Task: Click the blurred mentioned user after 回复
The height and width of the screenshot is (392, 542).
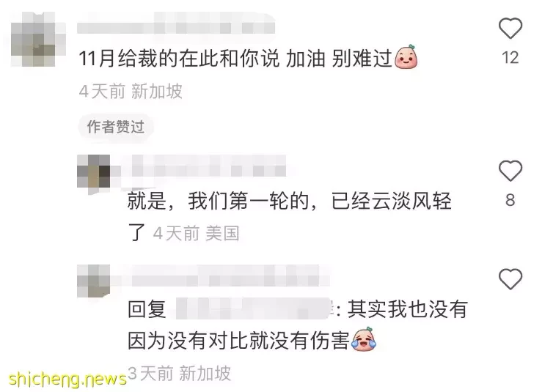Action: click(254, 308)
